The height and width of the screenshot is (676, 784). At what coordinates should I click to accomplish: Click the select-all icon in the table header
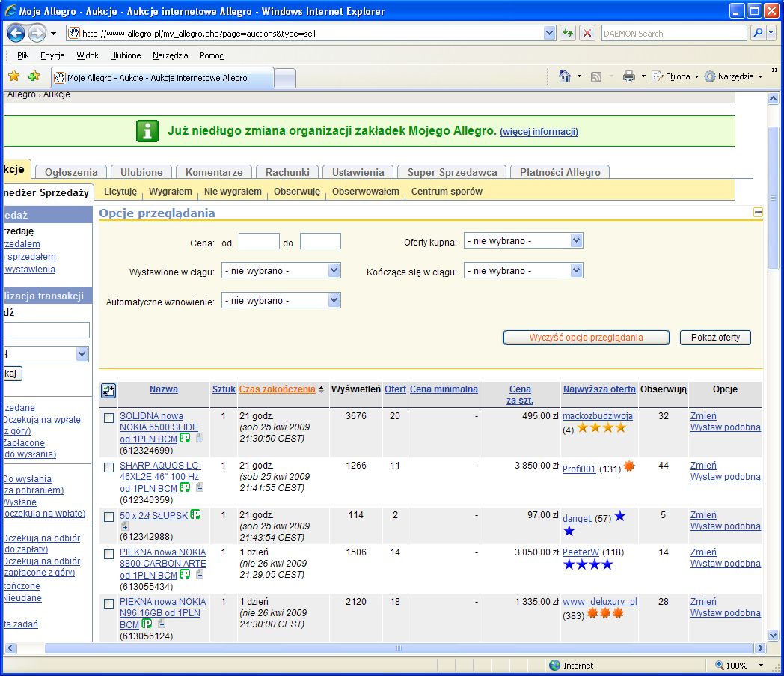(108, 390)
